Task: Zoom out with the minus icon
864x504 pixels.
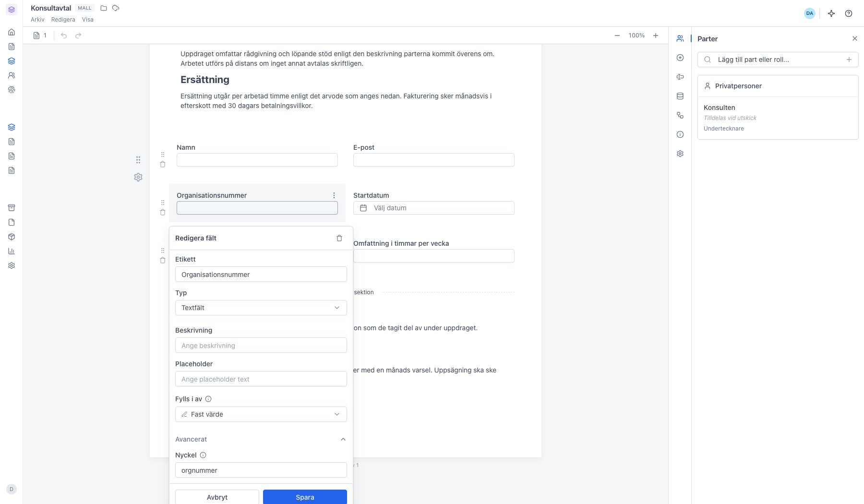Action: [x=617, y=36]
